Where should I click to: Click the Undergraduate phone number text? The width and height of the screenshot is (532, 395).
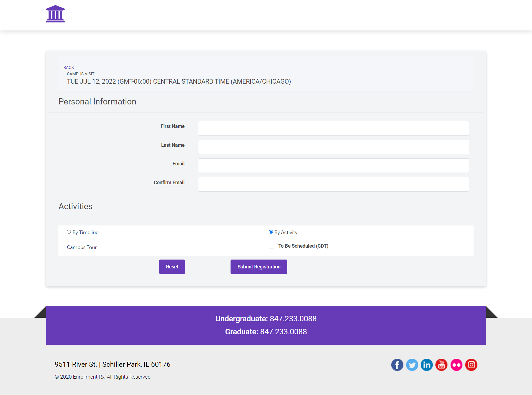coord(293,319)
